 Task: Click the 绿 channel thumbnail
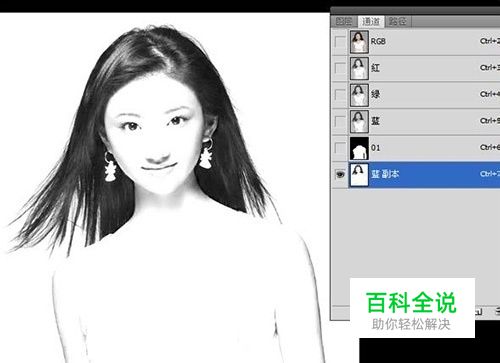[x=359, y=95]
